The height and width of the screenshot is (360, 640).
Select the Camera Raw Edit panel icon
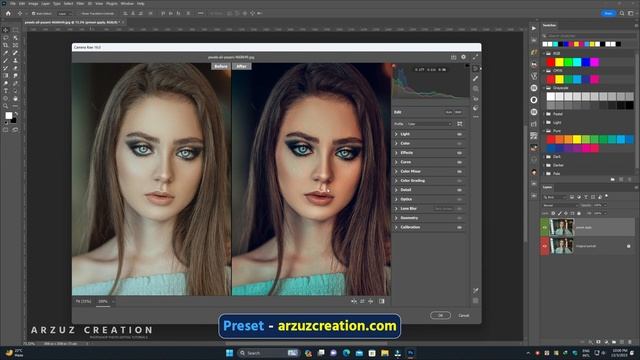476,69
